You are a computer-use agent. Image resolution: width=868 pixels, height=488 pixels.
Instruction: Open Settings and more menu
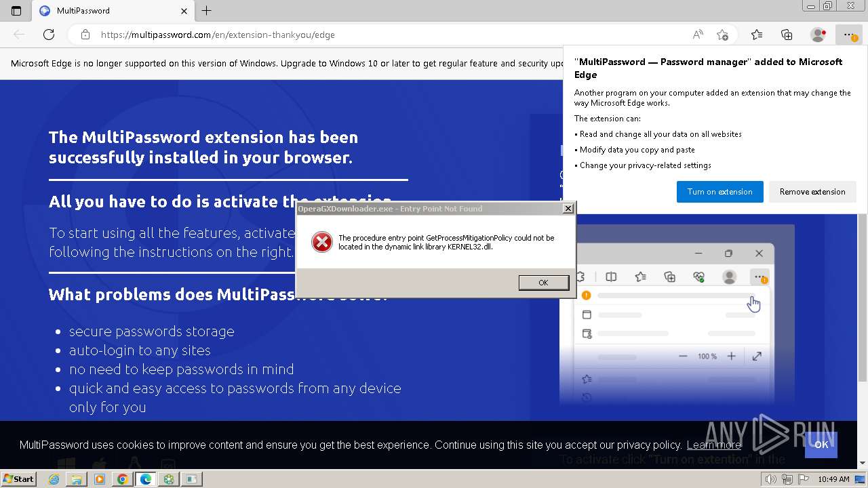[x=849, y=35]
